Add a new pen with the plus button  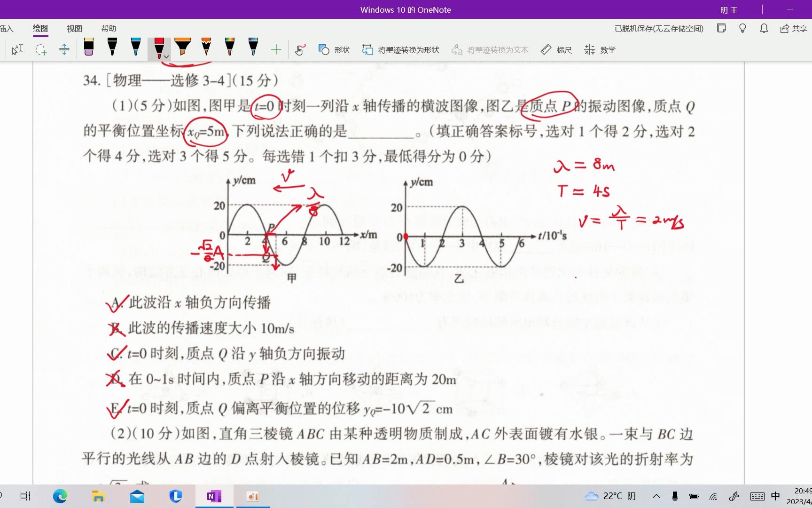pyautogui.click(x=276, y=49)
